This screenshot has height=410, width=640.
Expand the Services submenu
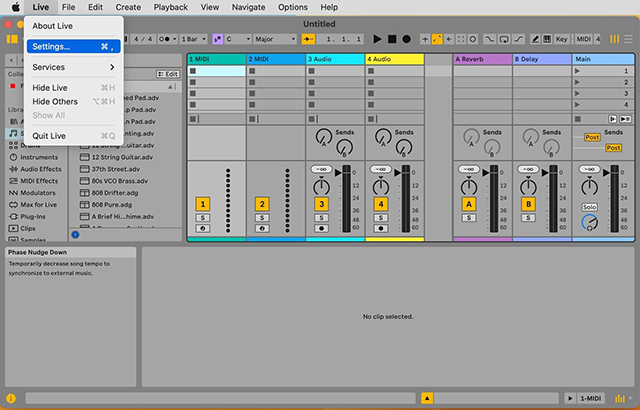pyautogui.click(x=73, y=67)
